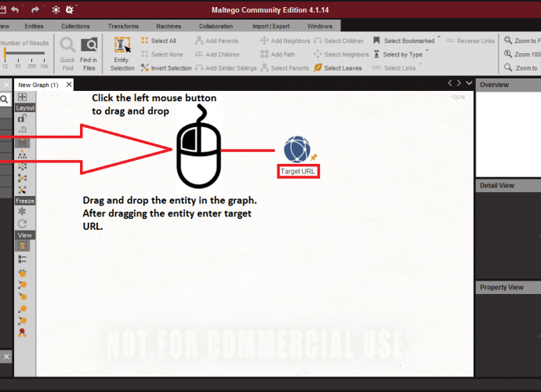This screenshot has width=541, height=392.
Task: Click Add Path
Action: (278, 54)
